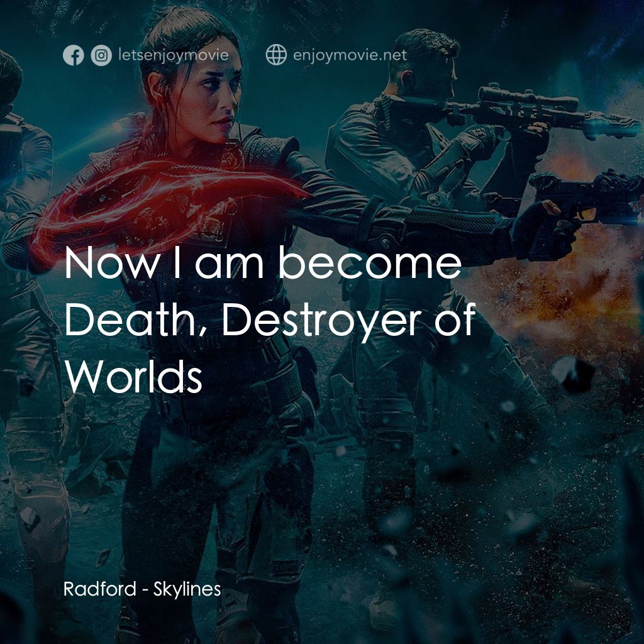
Task: Click the Instagram logo icon
Action: [101, 55]
